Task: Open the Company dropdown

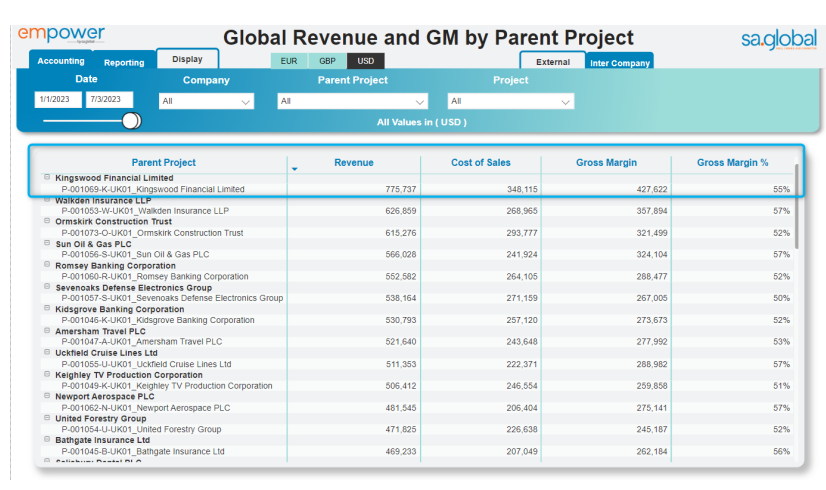Action: pos(206,101)
